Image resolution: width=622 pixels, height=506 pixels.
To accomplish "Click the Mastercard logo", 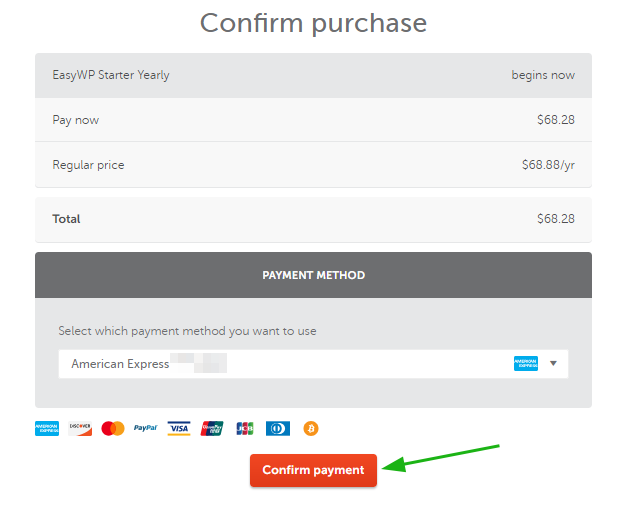I will click(x=113, y=428).
